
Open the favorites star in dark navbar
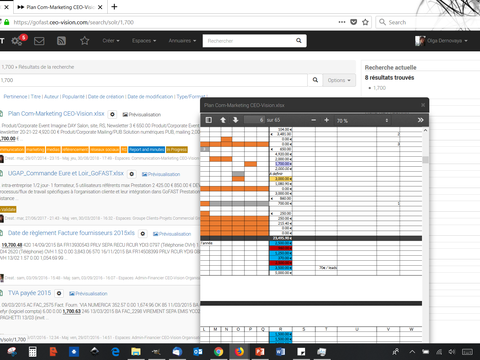[x=85, y=41]
